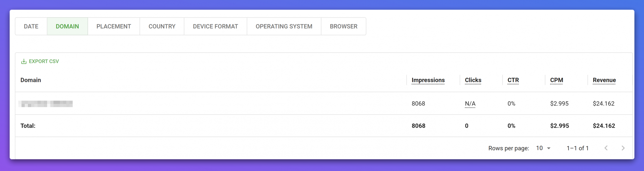Image resolution: width=644 pixels, height=171 pixels.
Task: Select the DOMAIN tab
Action: [67, 26]
